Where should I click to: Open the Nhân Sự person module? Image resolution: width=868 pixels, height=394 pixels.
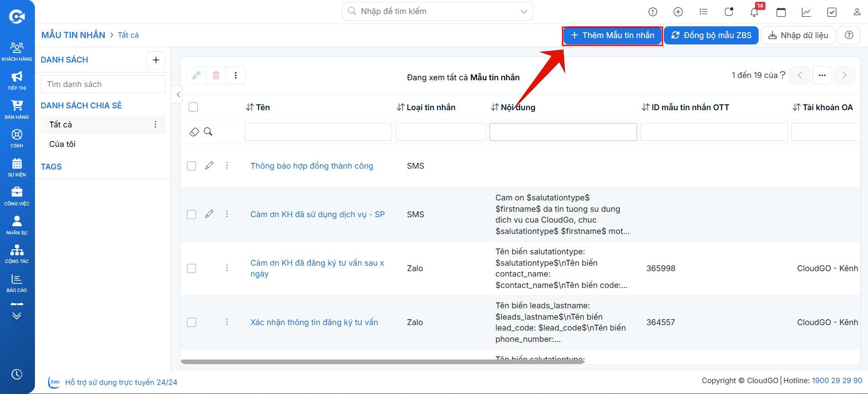pyautogui.click(x=17, y=225)
